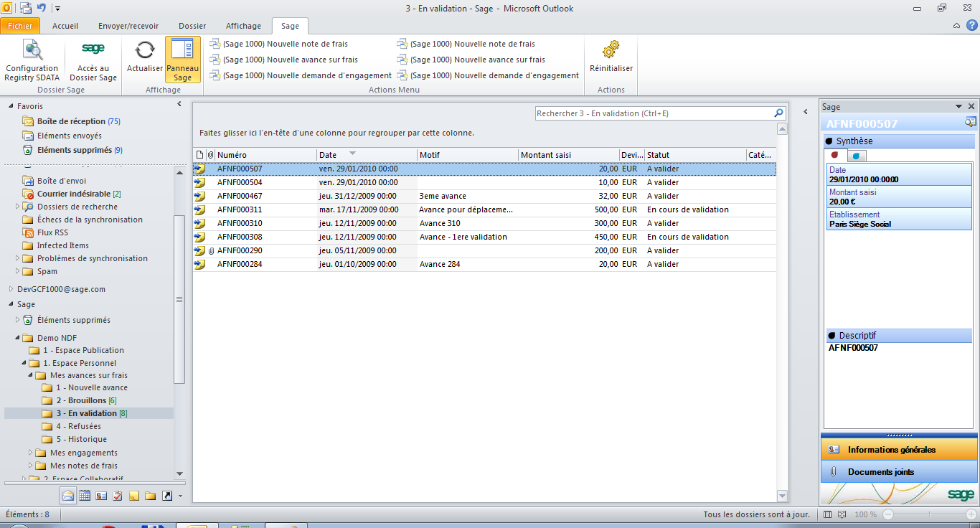This screenshot has height=528, width=980.
Task: Collapse the folder navigation pane
Action: [x=179, y=105]
